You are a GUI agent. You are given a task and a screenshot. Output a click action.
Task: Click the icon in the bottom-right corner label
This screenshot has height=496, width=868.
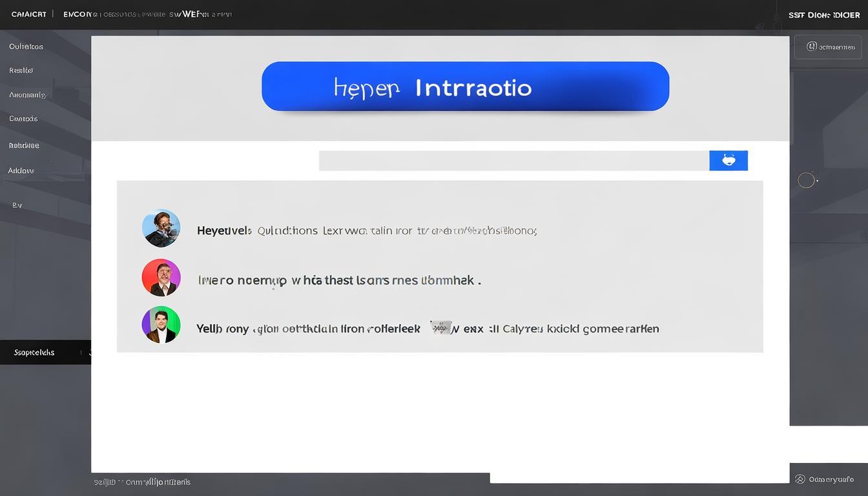click(x=800, y=479)
